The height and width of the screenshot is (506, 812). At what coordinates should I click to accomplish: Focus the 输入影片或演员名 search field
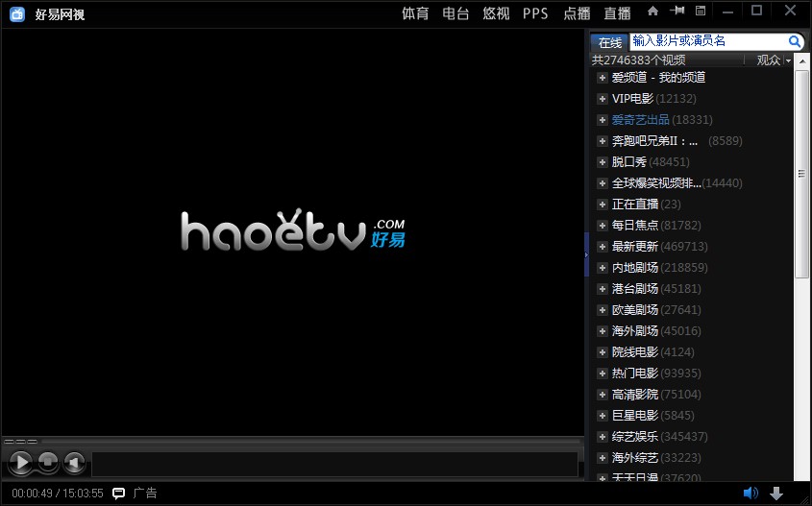(x=708, y=41)
